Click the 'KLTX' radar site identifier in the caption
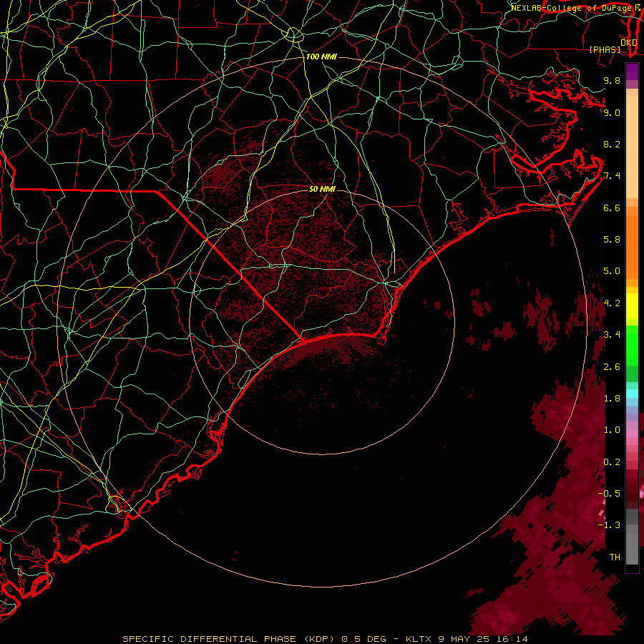The height and width of the screenshot is (644, 644). pos(419,639)
